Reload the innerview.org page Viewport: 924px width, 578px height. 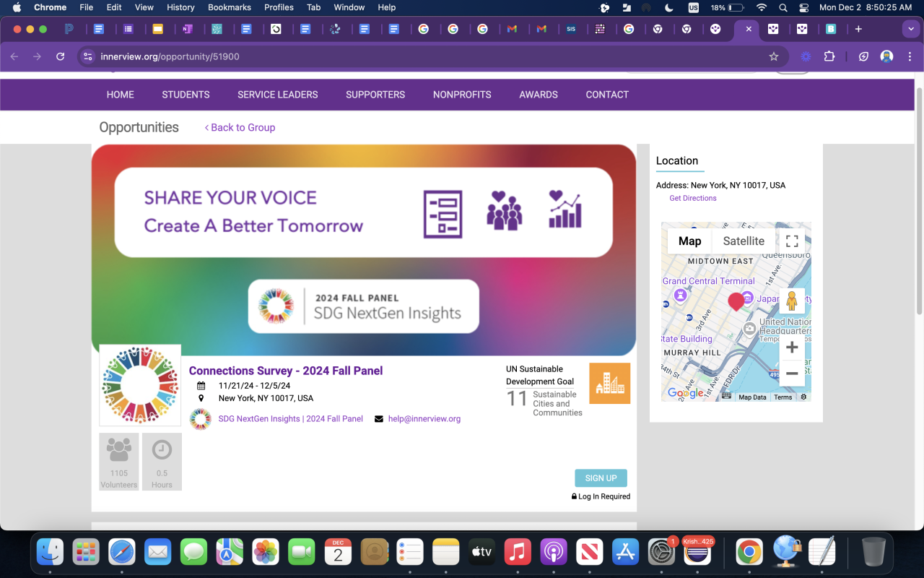click(61, 56)
